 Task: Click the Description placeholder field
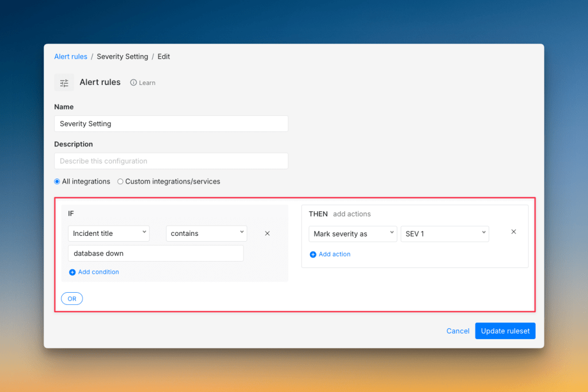171,161
